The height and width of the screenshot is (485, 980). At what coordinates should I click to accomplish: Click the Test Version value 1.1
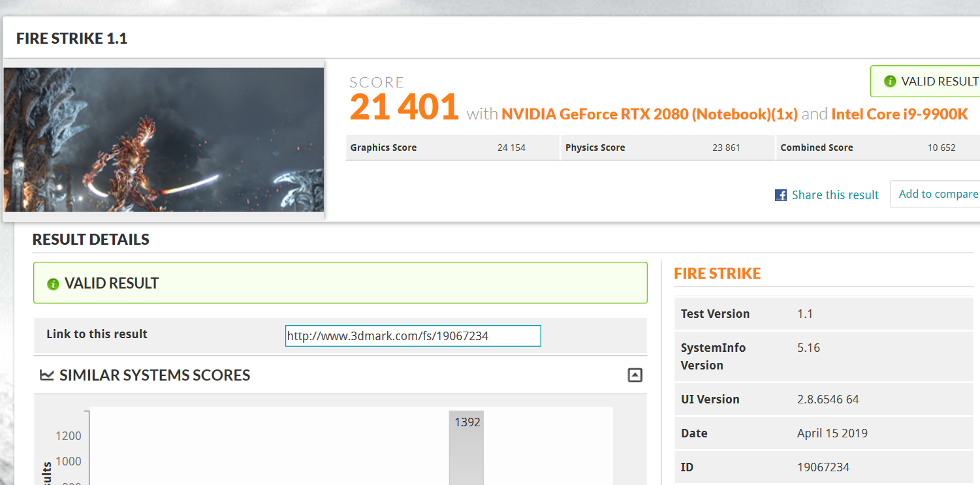pos(805,314)
